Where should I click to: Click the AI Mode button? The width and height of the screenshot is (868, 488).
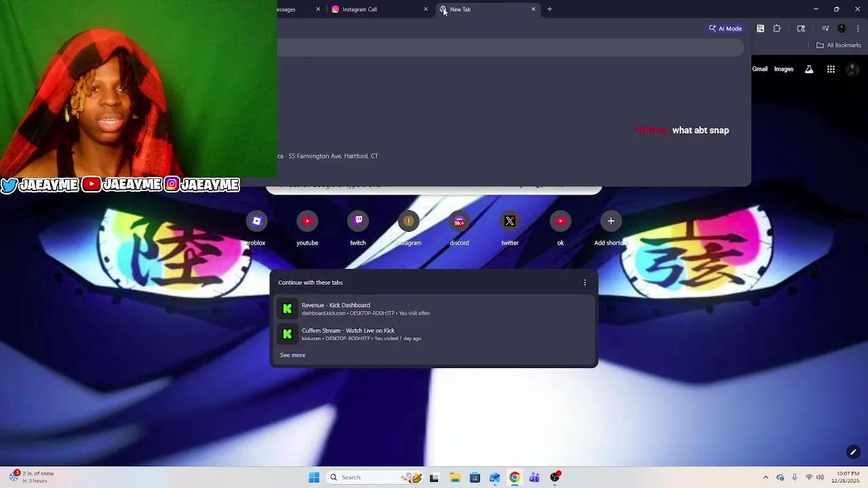pos(726,28)
